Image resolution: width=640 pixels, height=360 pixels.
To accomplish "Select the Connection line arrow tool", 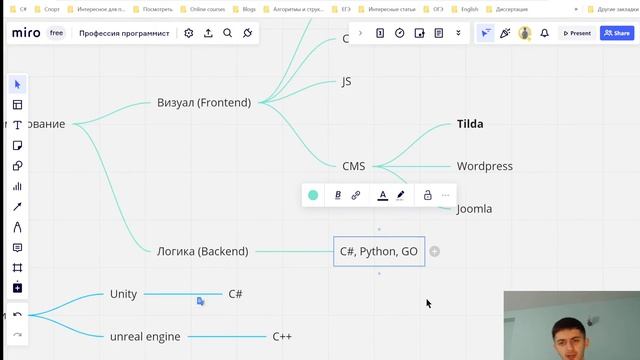I will pos(17,207).
